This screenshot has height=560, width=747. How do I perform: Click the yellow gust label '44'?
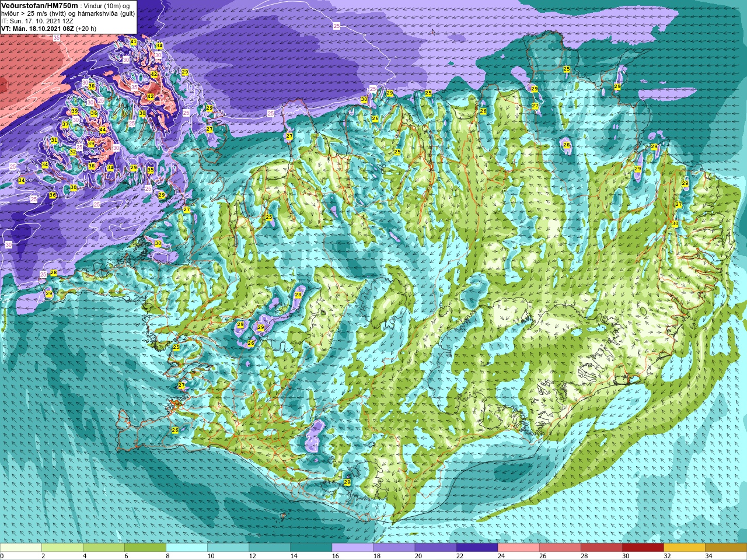(103, 129)
